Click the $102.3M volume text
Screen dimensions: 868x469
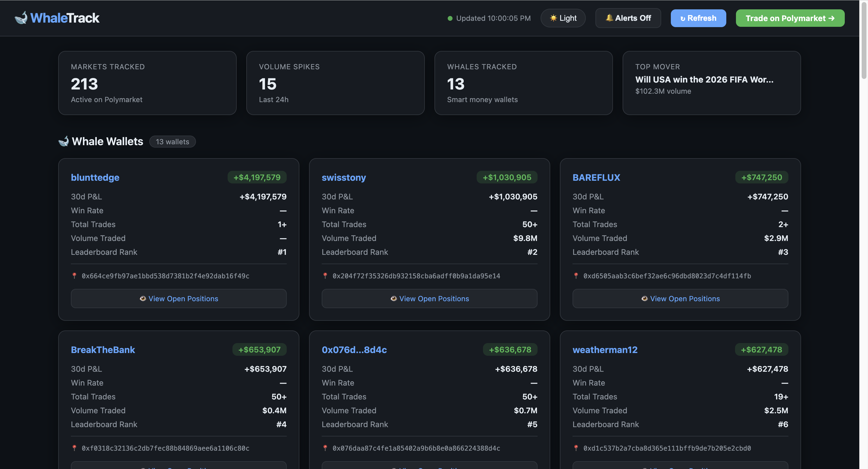663,91
